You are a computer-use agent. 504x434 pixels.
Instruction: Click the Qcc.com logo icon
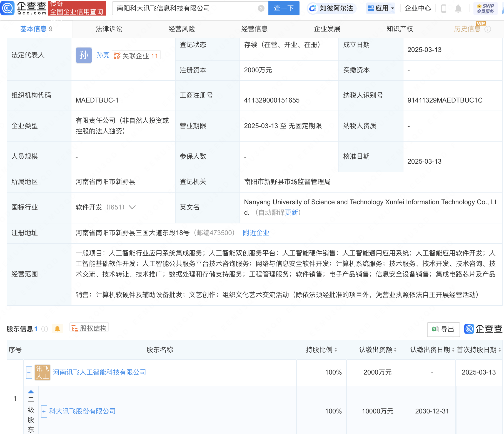[x=8, y=8]
